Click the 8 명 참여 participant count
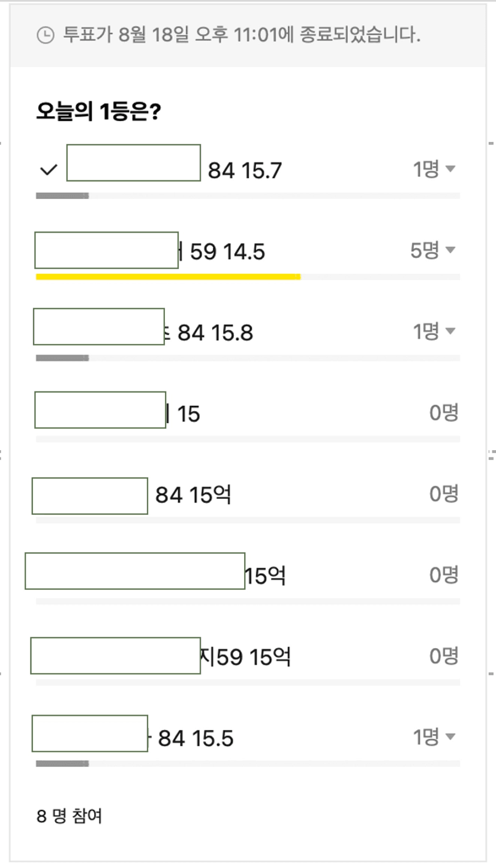Viewport: 496px width, 868px height. tap(69, 816)
